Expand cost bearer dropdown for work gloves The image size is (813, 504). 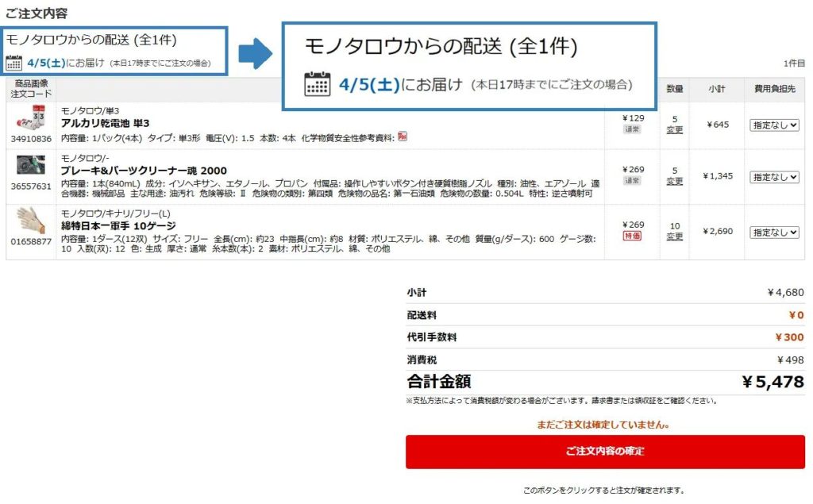click(774, 233)
